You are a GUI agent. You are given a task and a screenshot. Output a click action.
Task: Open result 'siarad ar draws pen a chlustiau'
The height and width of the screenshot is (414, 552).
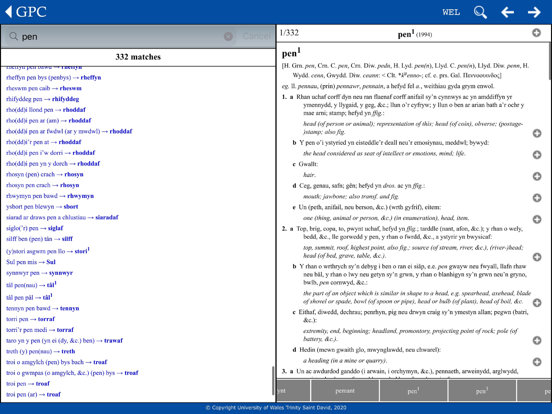point(62,217)
